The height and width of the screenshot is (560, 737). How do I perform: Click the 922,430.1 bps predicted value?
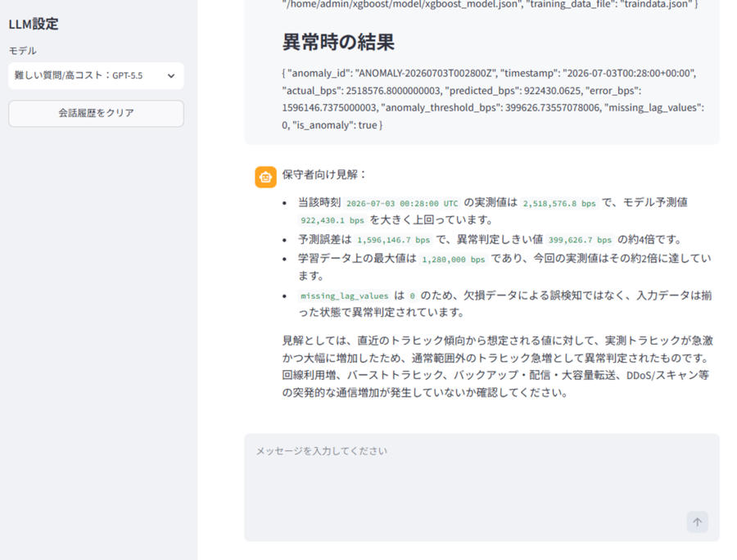point(332,220)
